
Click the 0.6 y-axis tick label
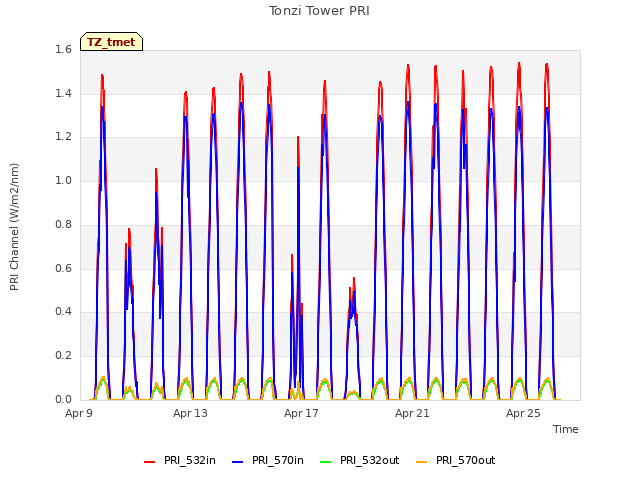point(63,268)
